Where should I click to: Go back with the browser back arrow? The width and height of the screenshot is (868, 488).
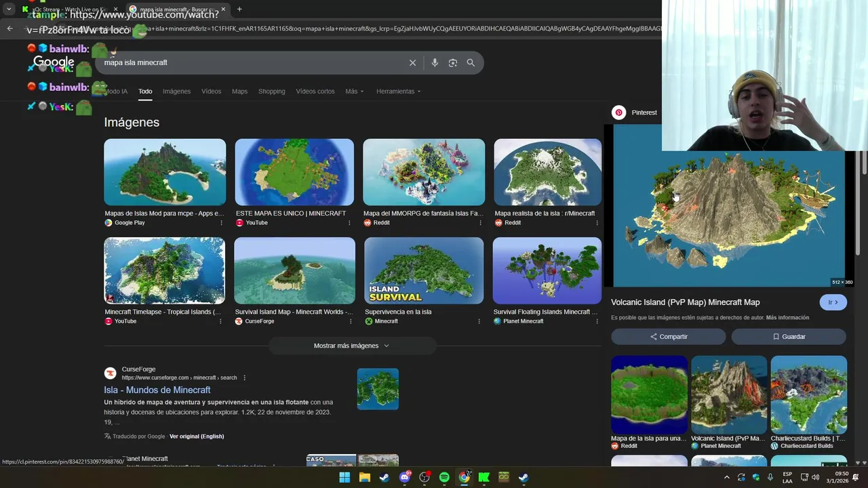pos(9,28)
